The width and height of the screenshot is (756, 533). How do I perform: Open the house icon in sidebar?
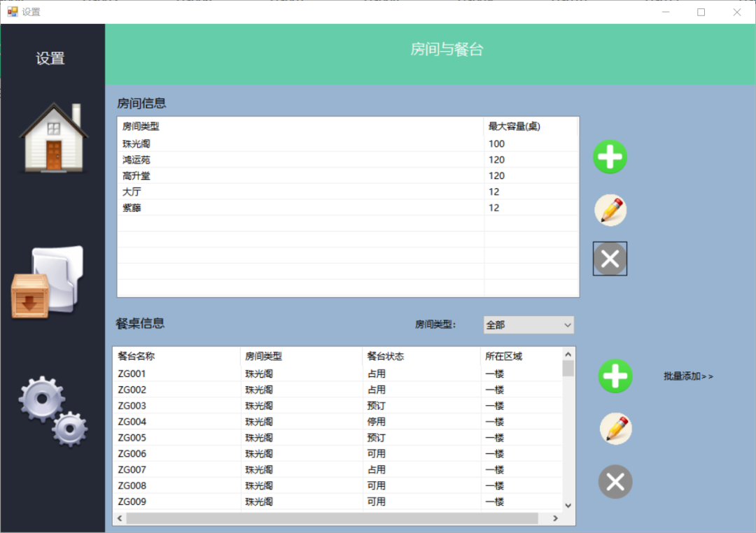pyautogui.click(x=53, y=138)
